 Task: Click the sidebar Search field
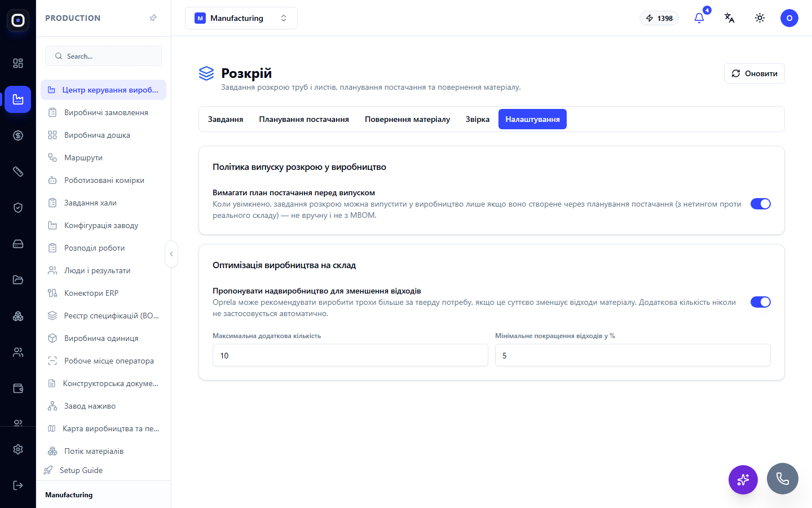pyautogui.click(x=103, y=56)
